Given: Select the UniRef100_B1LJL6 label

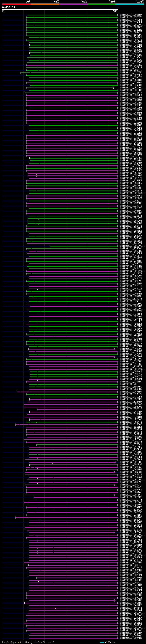Looking at the screenshot, I should pyautogui.click(x=131, y=321).
